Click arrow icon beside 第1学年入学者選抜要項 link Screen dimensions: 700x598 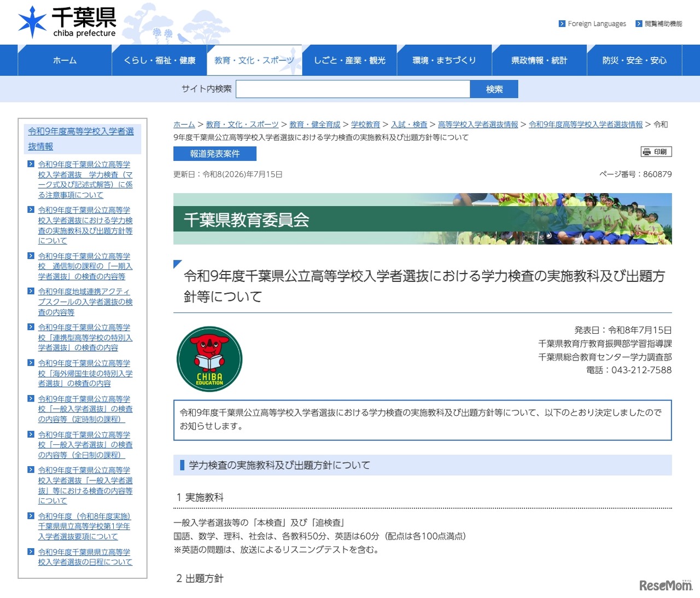pyautogui.click(x=31, y=515)
